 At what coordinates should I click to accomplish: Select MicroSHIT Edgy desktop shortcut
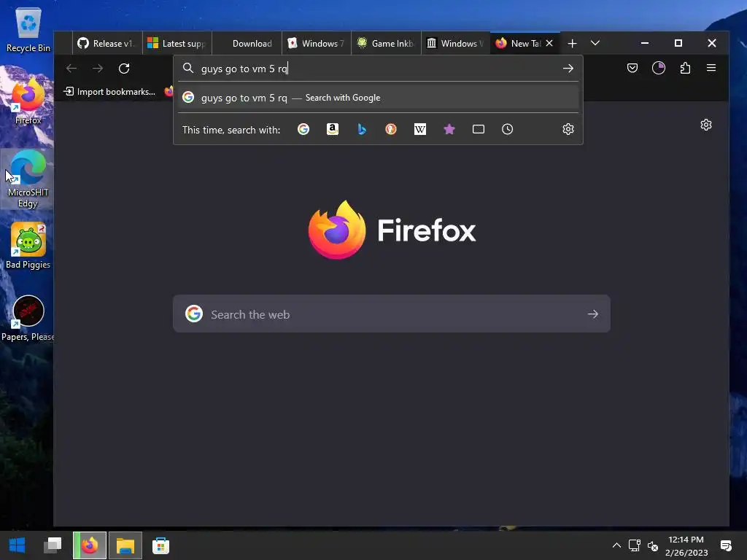click(28, 179)
